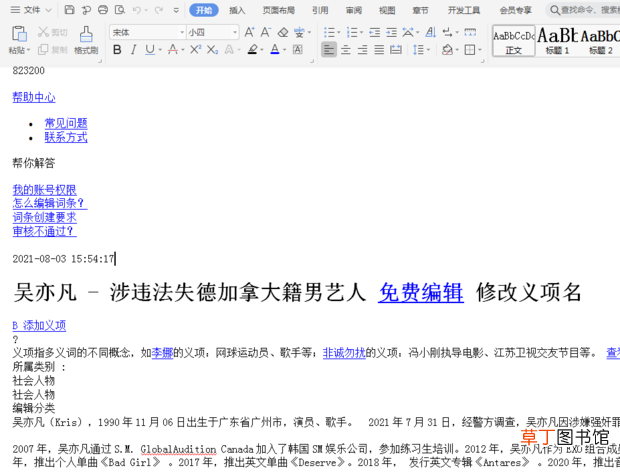This screenshot has height=472, width=620.
Task: Click the clear formatting eraser icon
Action: [283, 32]
